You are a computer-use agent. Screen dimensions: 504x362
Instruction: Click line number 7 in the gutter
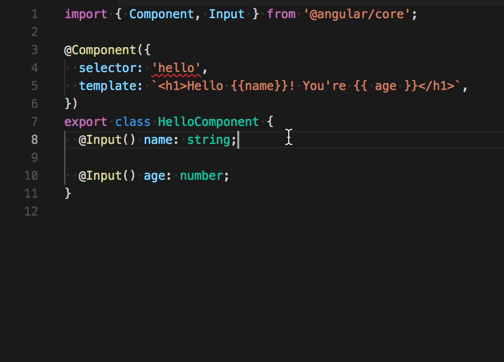(35, 122)
